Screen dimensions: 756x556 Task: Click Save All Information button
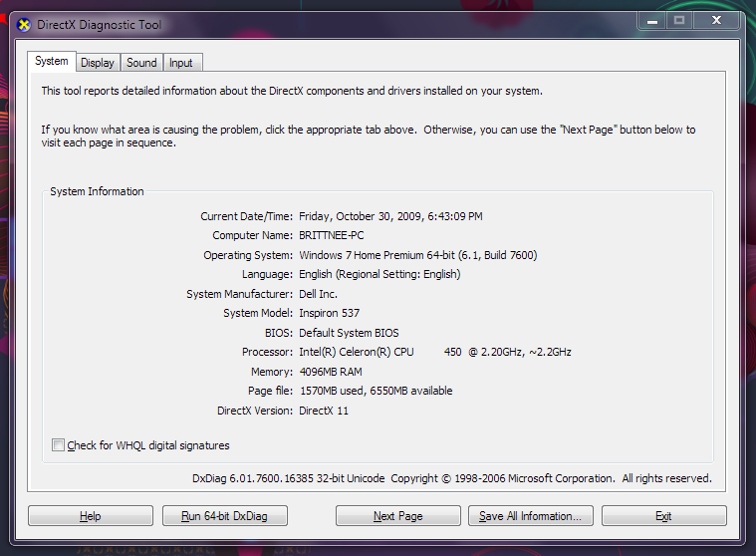(530, 516)
